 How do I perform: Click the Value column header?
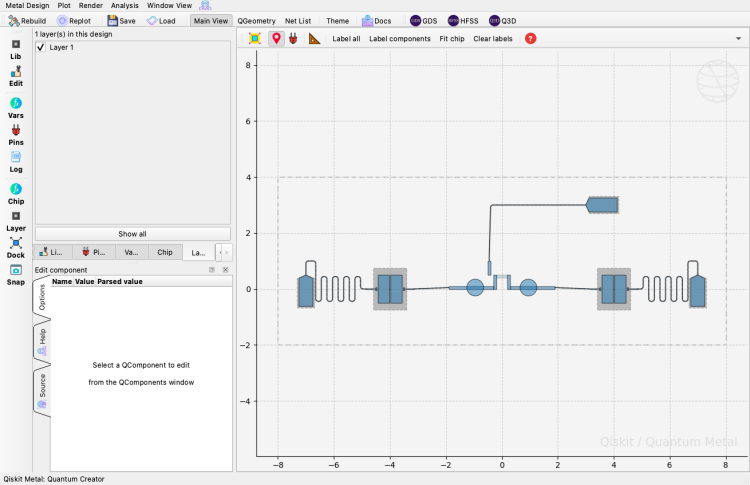pyautogui.click(x=84, y=281)
